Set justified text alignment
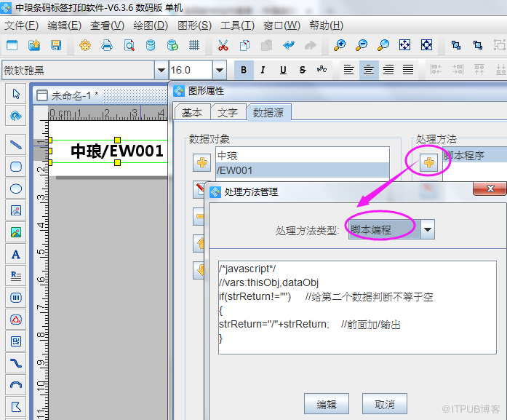This screenshot has width=507, height=420. [408, 70]
